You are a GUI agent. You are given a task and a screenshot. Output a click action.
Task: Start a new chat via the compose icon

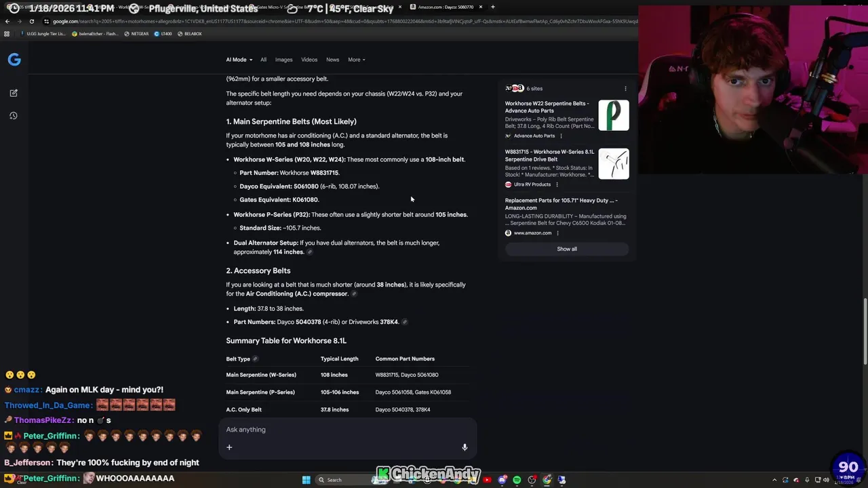(x=14, y=93)
